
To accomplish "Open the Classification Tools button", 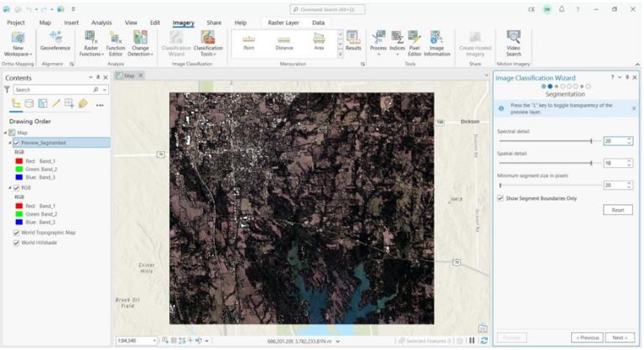I will click(x=208, y=44).
